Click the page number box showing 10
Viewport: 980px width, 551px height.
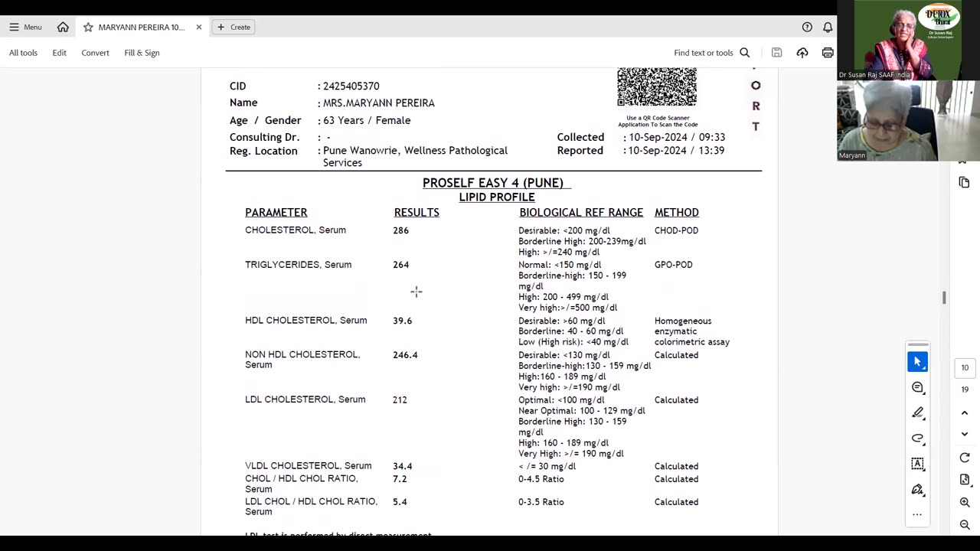pyautogui.click(x=965, y=368)
